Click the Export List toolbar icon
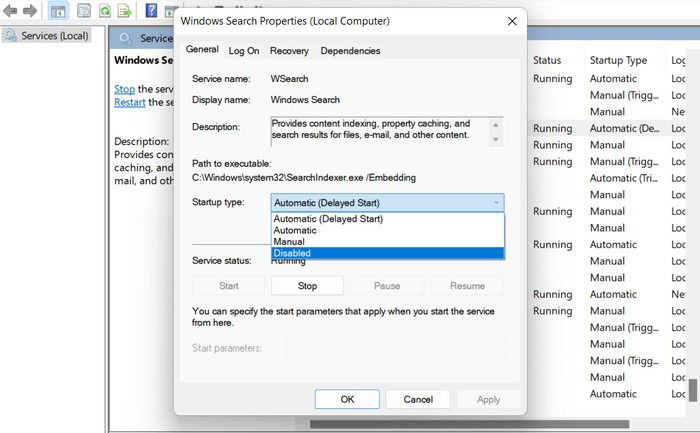The width and height of the screenshot is (700, 433). [x=125, y=10]
